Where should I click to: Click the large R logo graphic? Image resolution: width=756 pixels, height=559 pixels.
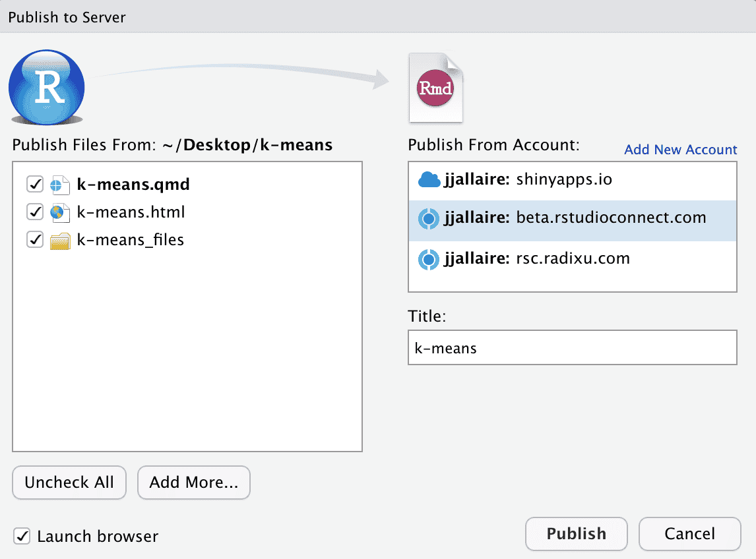click(x=46, y=86)
